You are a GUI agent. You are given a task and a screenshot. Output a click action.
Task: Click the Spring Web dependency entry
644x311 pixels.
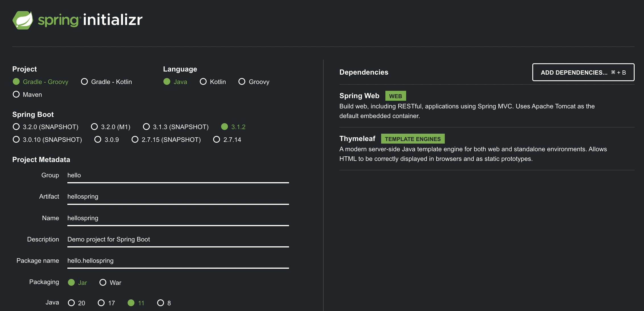pyautogui.click(x=359, y=96)
